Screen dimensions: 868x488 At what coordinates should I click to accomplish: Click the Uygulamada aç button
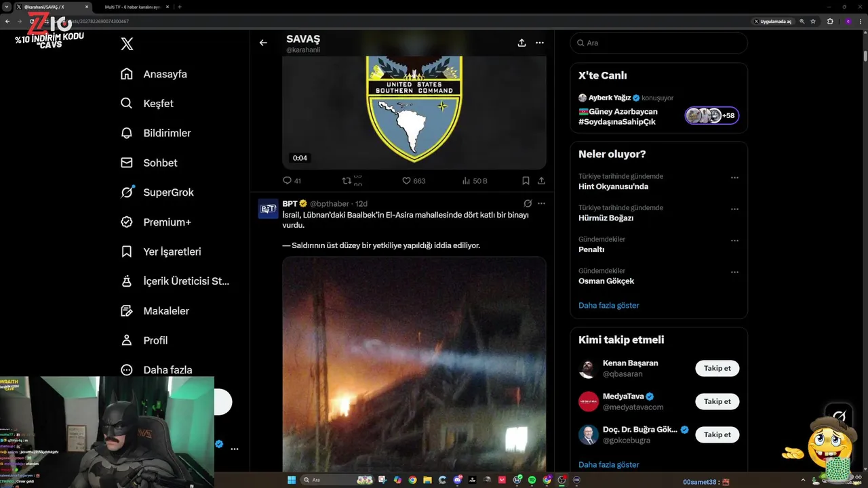click(772, 22)
